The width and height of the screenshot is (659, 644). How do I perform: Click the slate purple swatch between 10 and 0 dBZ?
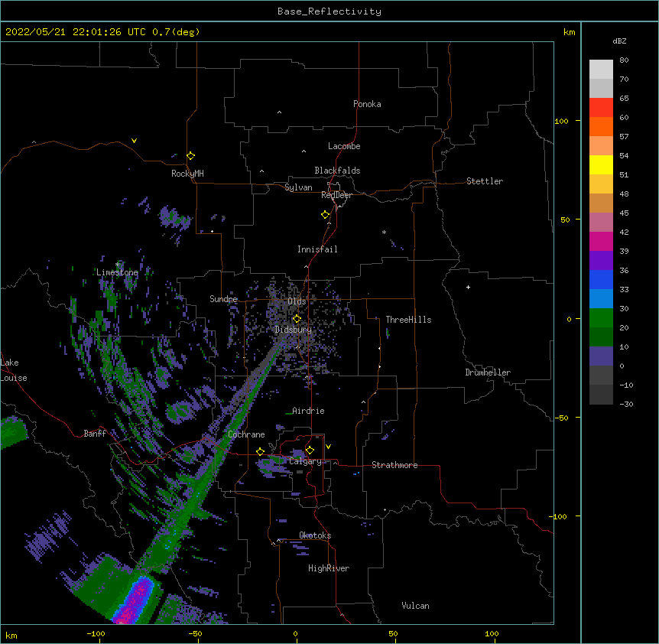[601, 356]
